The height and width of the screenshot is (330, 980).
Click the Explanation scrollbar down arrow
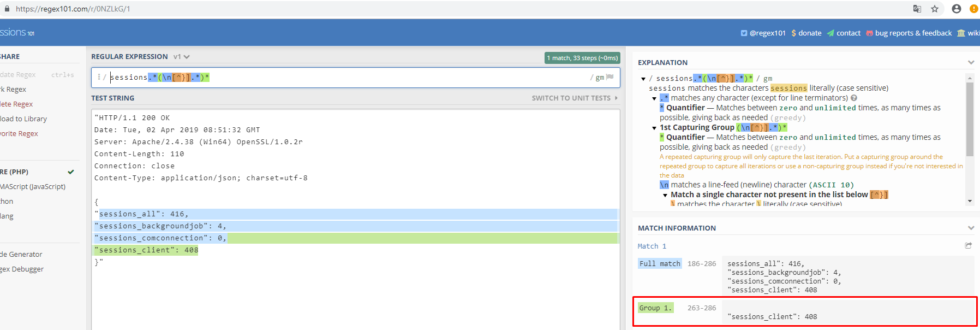click(970, 201)
